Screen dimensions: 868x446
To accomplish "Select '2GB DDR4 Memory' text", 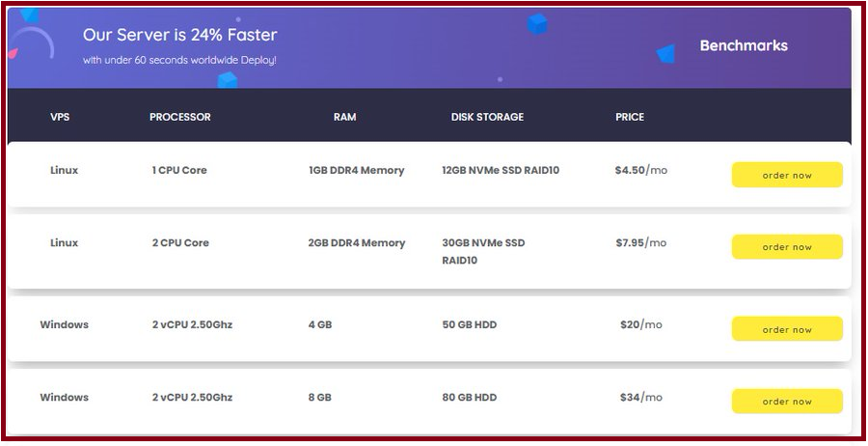I will 357,242.
